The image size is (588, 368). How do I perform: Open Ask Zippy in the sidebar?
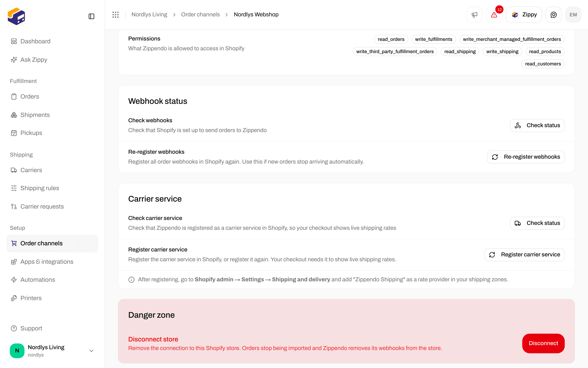[52, 60]
